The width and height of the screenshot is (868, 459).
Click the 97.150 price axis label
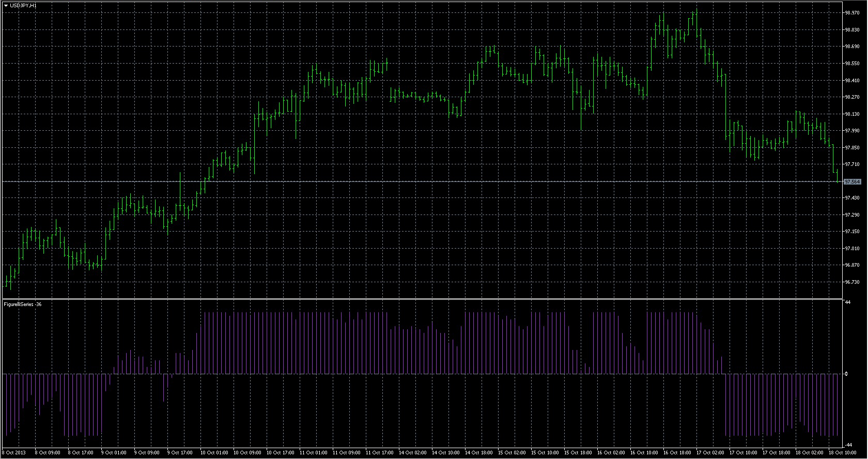(x=852, y=232)
